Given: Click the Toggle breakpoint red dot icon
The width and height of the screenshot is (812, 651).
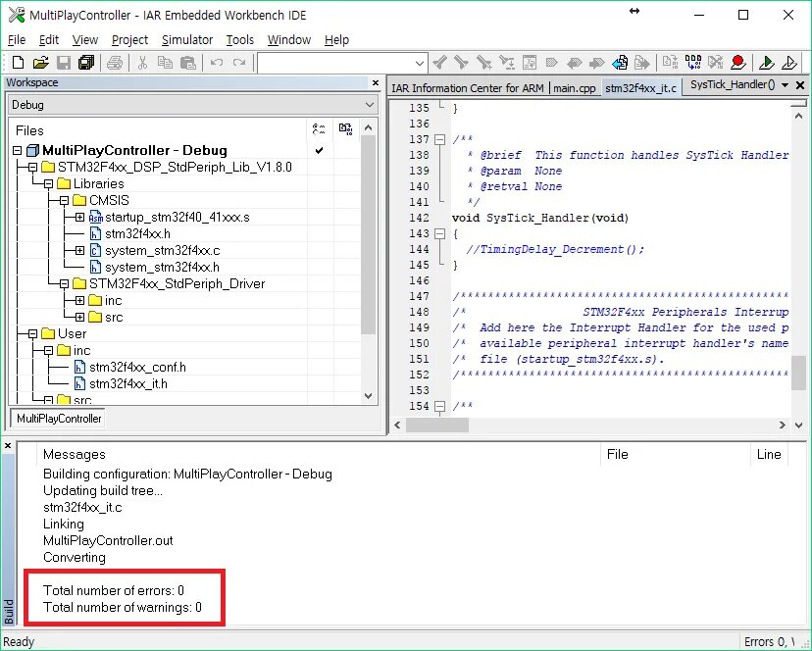Looking at the screenshot, I should pos(738,63).
